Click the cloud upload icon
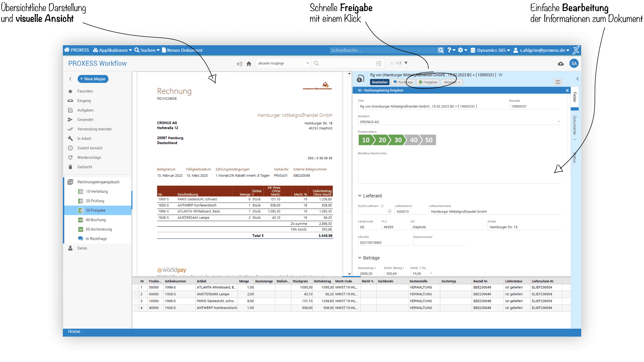This screenshot has width=644, height=362. [x=560, y=64]
